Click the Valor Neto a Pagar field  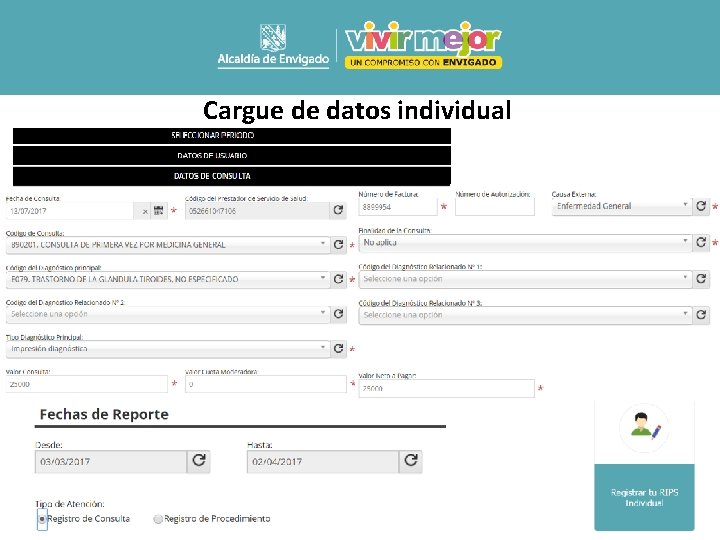[x=447, y=388]
